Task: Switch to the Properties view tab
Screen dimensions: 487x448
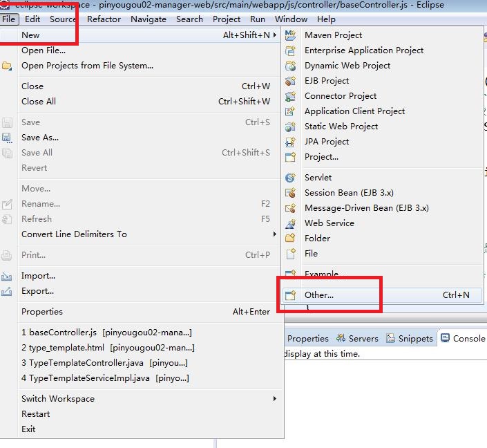Action: click(307, 338)
